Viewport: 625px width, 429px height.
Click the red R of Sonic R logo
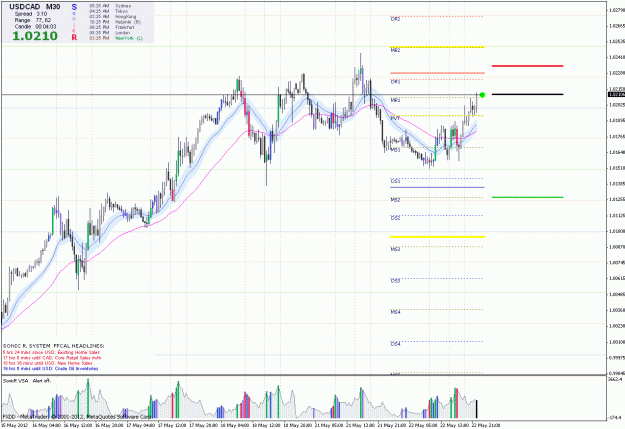click(74, 37)
